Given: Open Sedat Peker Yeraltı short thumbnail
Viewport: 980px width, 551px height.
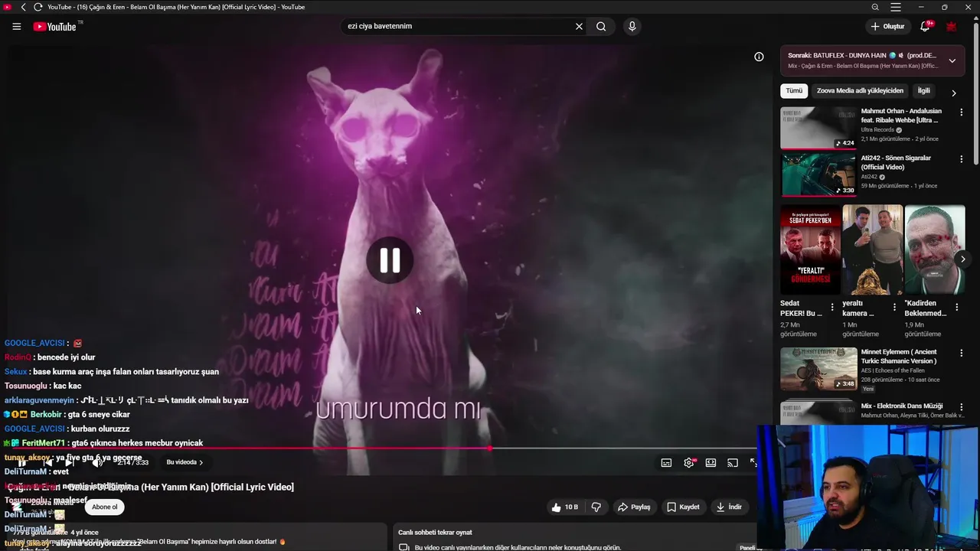Looking at the screenshot, I should pos(810,249).
